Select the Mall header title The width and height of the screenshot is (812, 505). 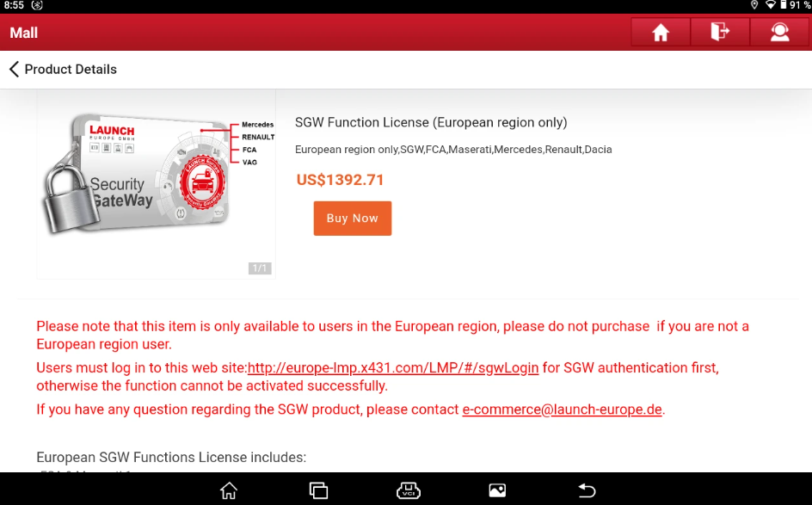[24, 33]
